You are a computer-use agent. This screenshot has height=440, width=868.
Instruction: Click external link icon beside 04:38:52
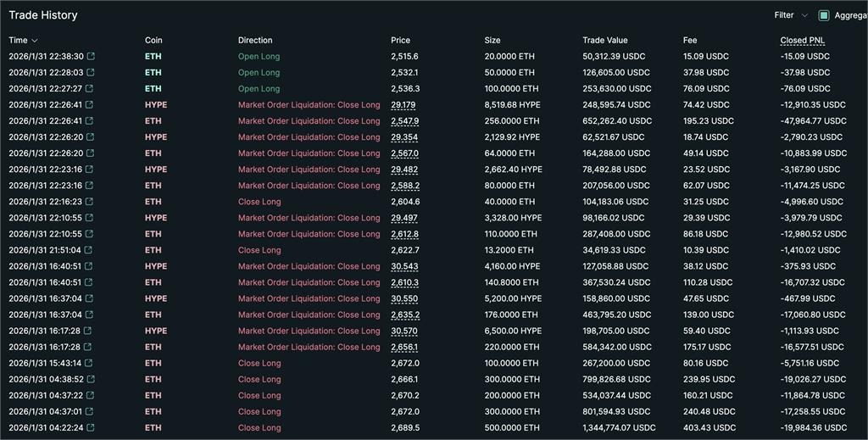click(x=91, y=380)
